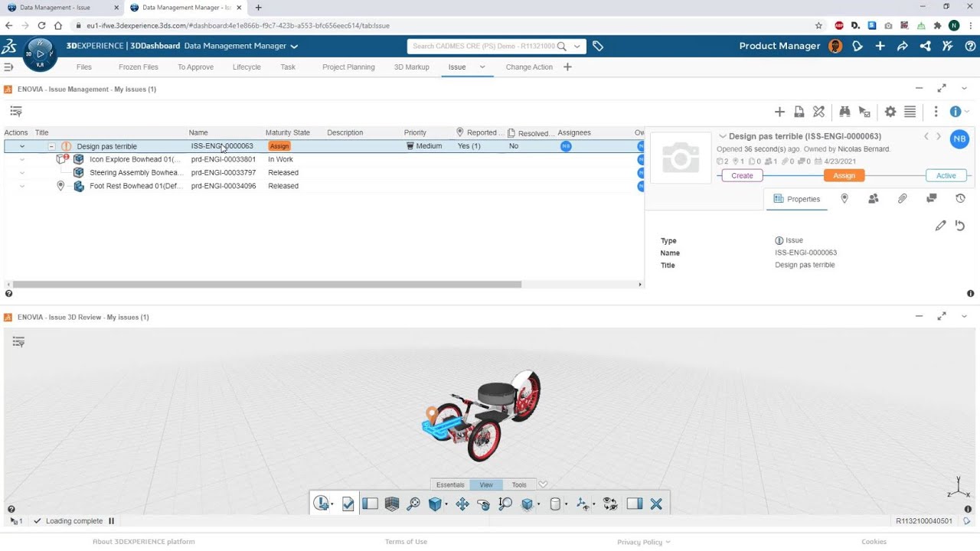This screenshot has width=980, height=551.
Task: Switch to list view lines icon
Action: [910, 112]
